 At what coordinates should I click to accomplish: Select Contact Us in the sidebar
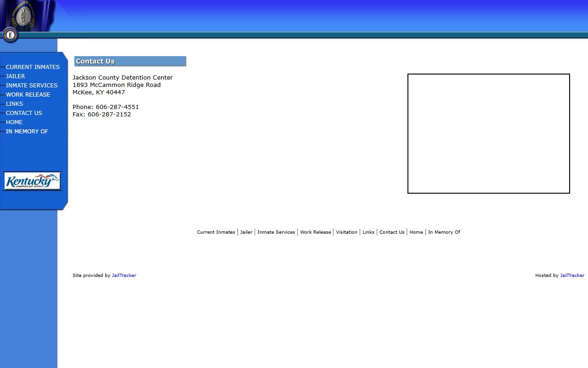24,113
